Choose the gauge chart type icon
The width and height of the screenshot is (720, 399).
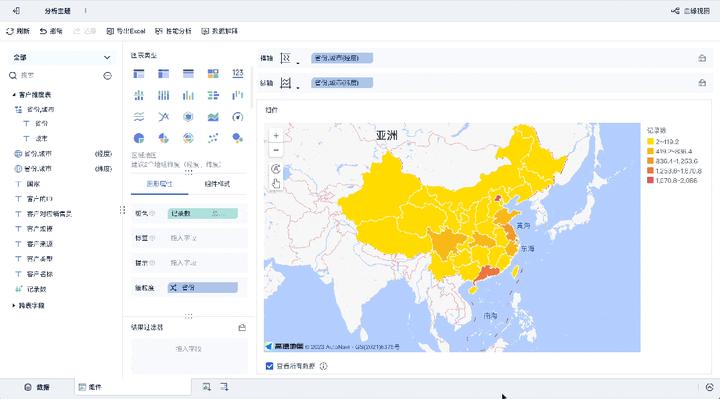237,117
